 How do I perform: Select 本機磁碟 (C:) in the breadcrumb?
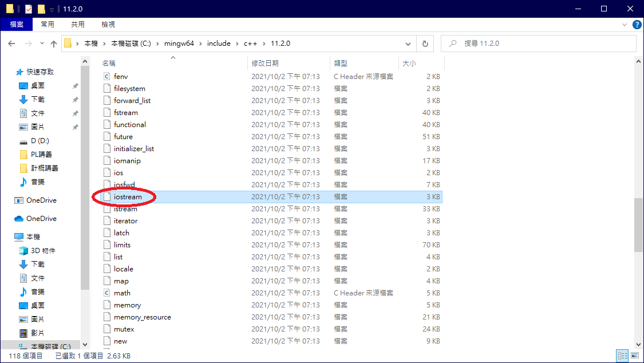coord(131,44)
